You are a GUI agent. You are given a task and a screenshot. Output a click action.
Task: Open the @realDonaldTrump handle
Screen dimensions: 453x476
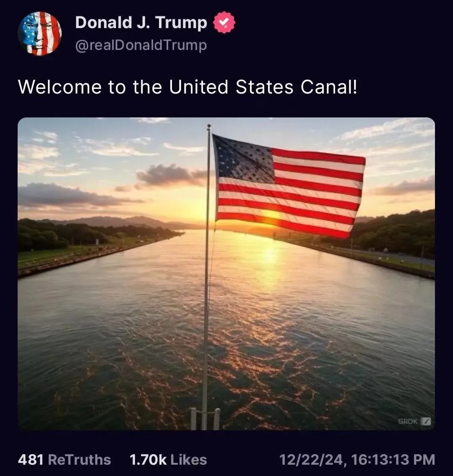(141, 45)
